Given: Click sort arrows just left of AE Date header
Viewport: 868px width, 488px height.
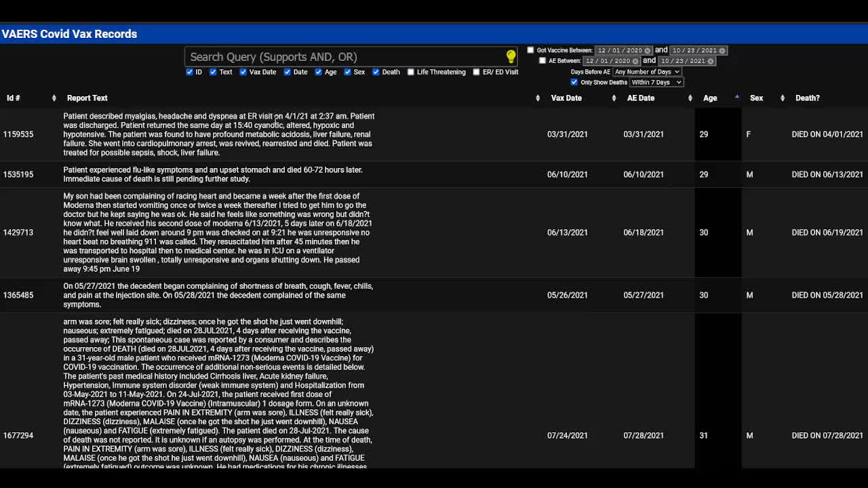Looking at the screenshot, I should 614,98.
